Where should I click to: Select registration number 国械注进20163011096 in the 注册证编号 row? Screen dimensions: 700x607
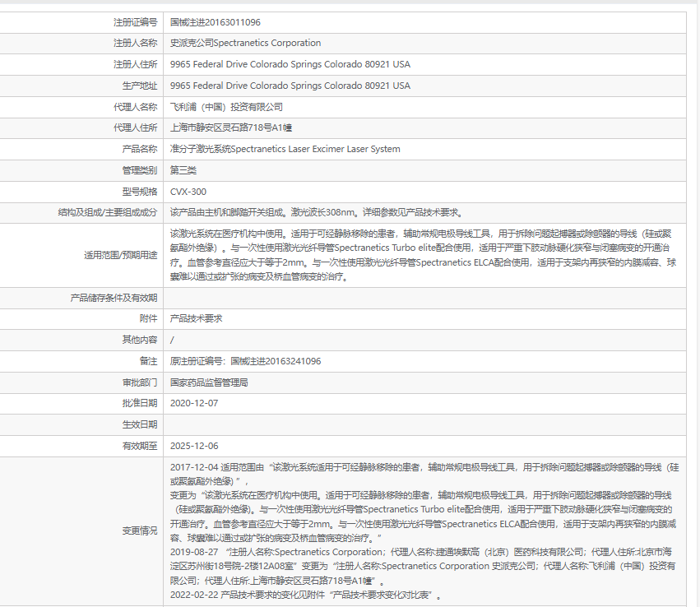pyautogui.click(x=216, y=22)
